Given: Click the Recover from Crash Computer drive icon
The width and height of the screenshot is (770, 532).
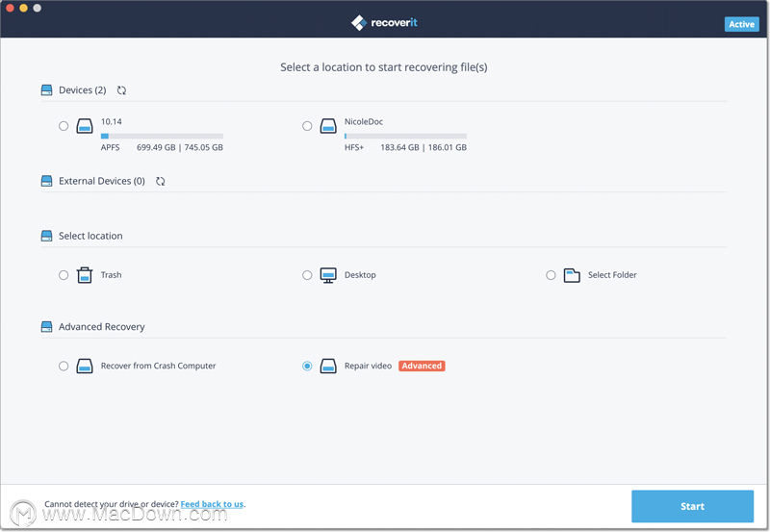Looking at the screenshot, I should (x=85, y=367).
